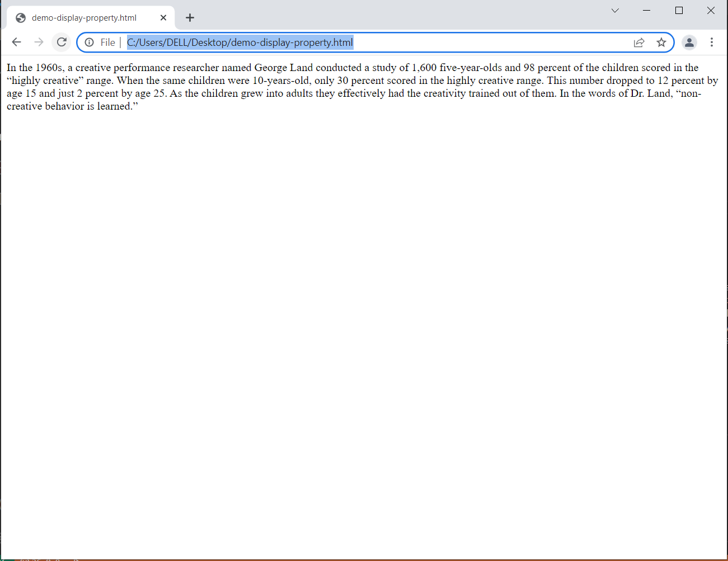The image size is (728, 561).
Task: Open Chrome's three-dot menu
Action: (x=712, y=43)
